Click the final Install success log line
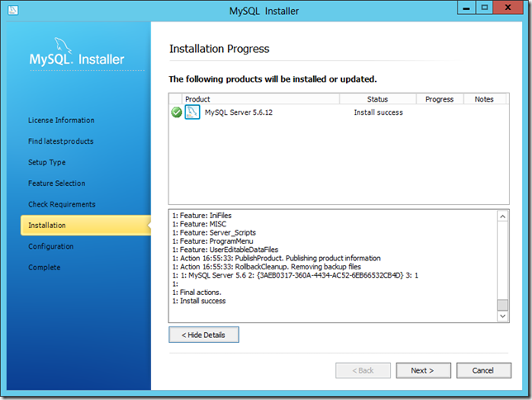Screen dimensions: 532x400 (x=199, y=301)
